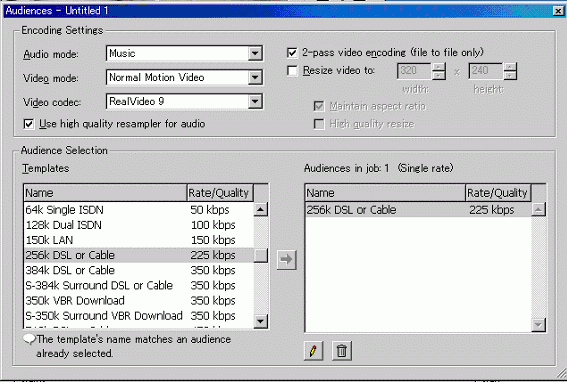Toggle Use high quality resampler for audio
Viewport: 567px width, 382px height.
click(29, 124)
